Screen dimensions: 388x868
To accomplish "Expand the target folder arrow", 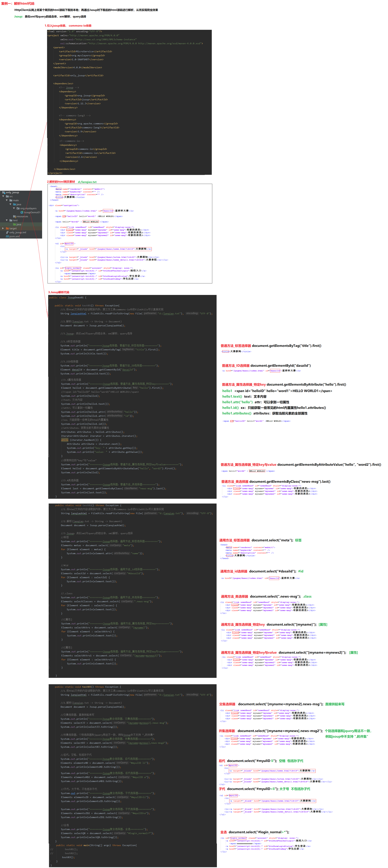I will click(3, 228).
